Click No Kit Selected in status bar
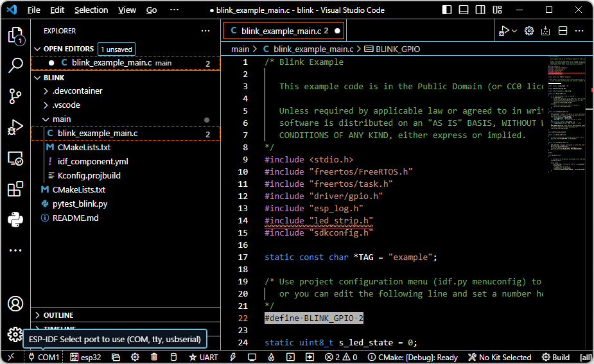The height and width of the screenshot is (364, 594). click(500, 357)
